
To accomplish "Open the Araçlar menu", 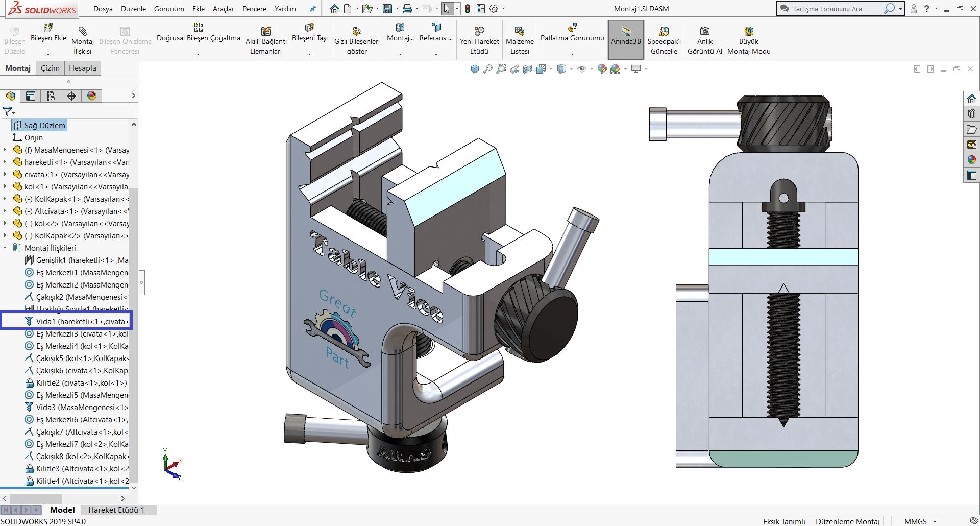I will pos(223,9).
